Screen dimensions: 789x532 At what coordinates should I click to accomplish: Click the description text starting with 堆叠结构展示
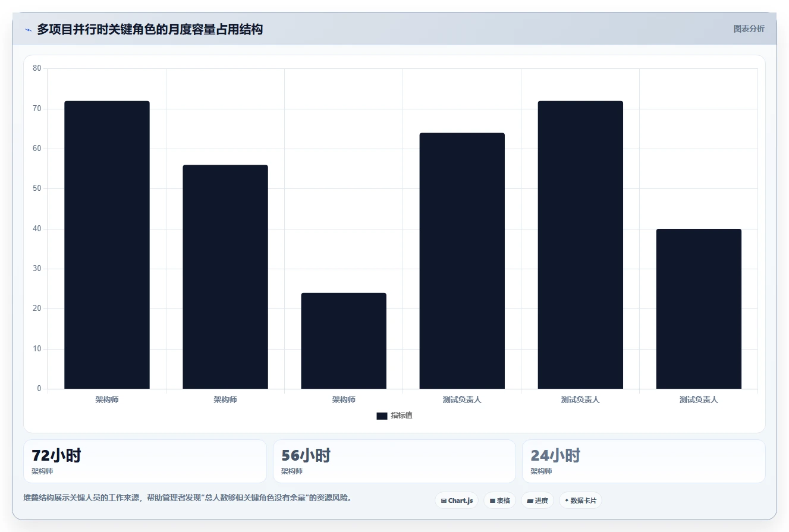tap(187, 498)
